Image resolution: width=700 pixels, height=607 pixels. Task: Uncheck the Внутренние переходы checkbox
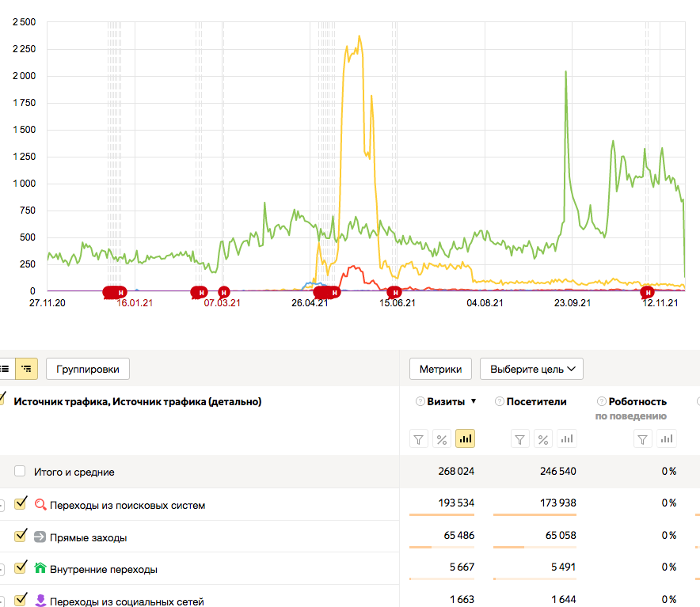click(21, 568)
